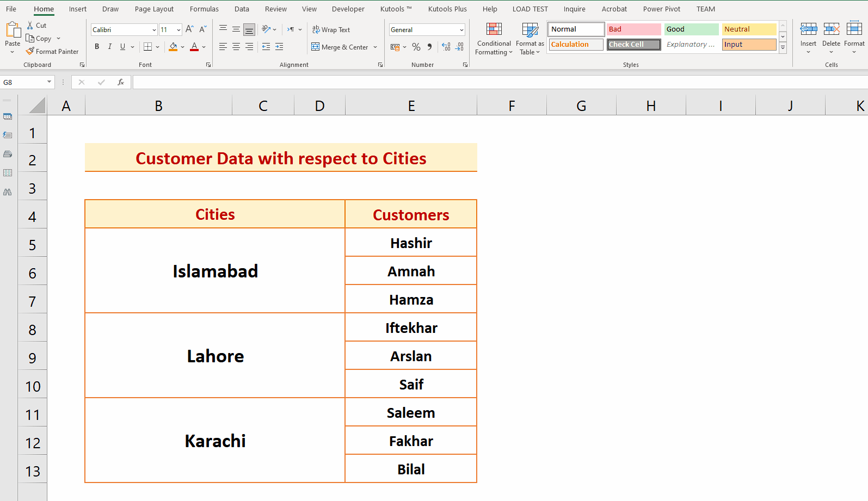Click the Paste clipboard icon
Viewport: 868px width, 501px height.
point(13,29)
